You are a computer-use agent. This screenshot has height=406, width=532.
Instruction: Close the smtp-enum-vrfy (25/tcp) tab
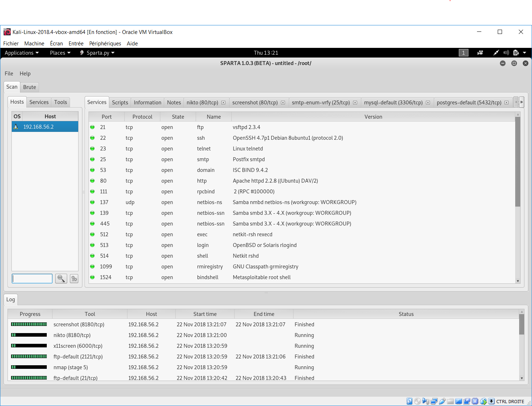point(355,103)
